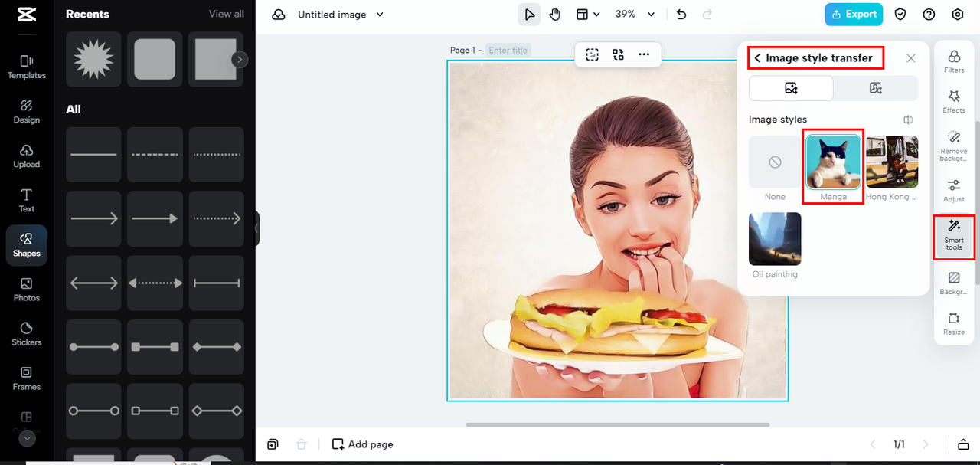Insert the dashed line shape
Image resolution: width=980 pixels, height=465 pixels.
155,155
